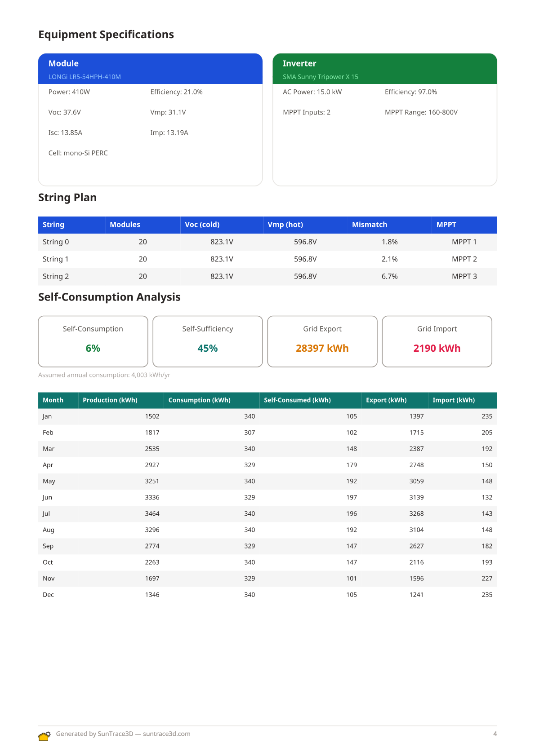Screen dimensions: 535x756
Task: Click the Self-Consumption Analysis heading
Action: [109, 297]
